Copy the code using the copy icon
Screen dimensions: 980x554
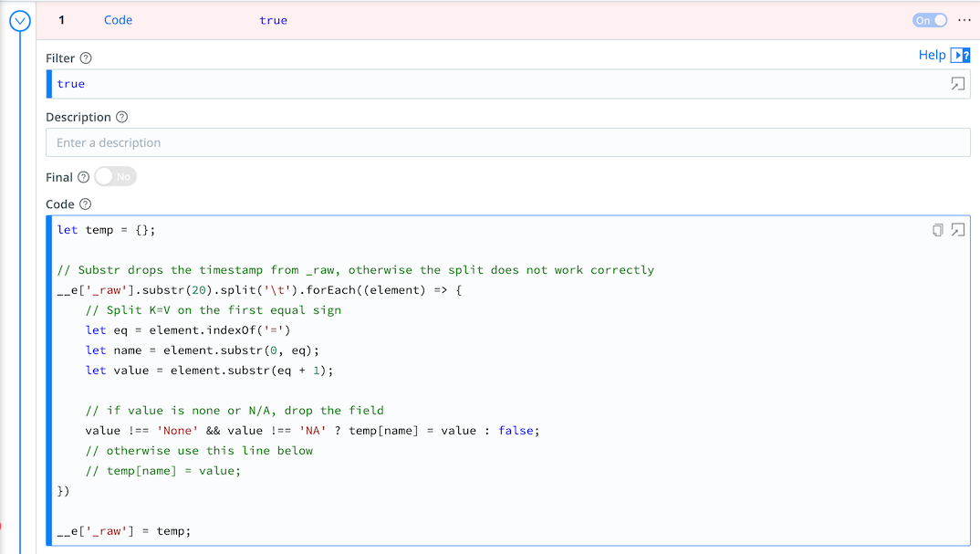(937, 230)
